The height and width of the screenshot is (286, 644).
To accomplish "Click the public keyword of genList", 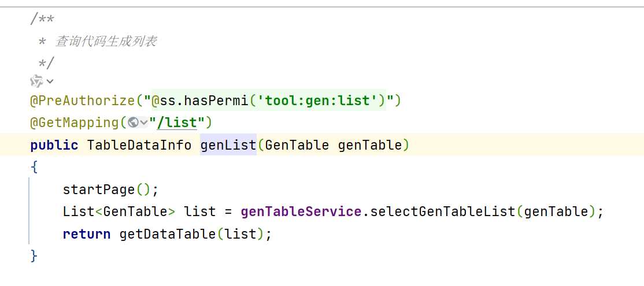I will (54, 144).
